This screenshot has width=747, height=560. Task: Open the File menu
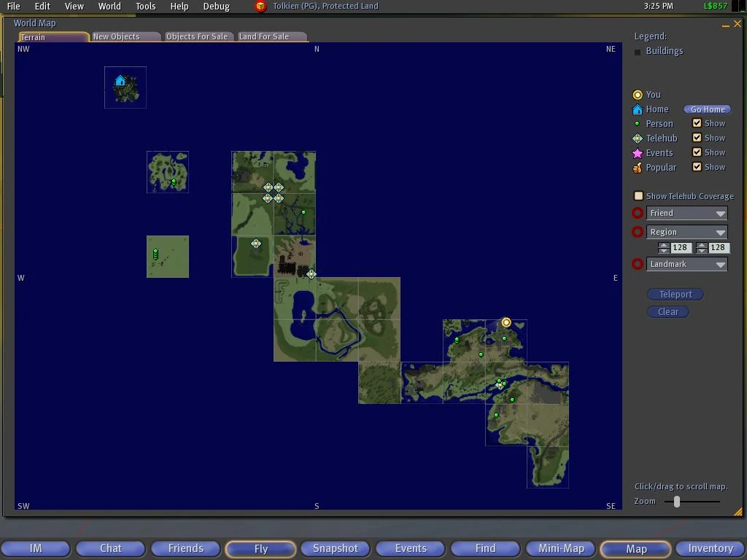click(13, 6)
